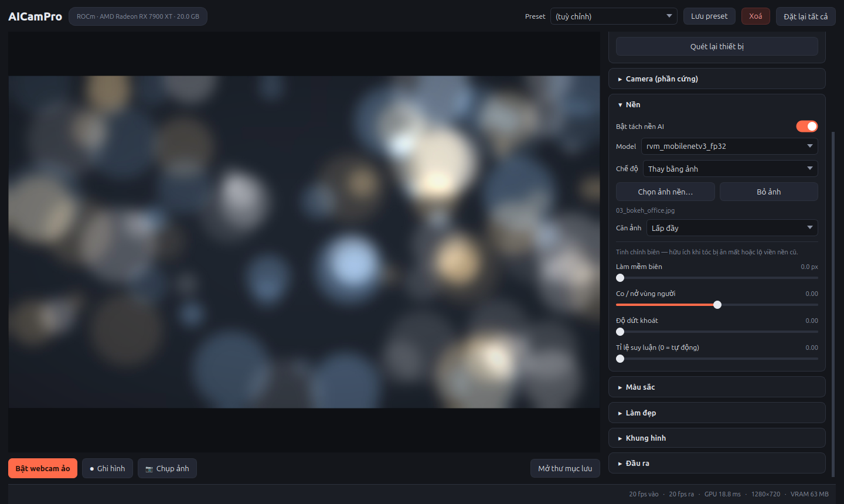Open the Căn ảnh dropdown
This screenshot has width=844, height=504.
(732, 228)
